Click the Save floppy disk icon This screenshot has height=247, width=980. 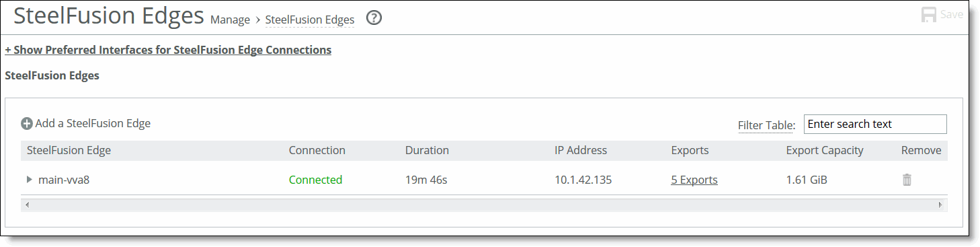[x=929, y=15]
